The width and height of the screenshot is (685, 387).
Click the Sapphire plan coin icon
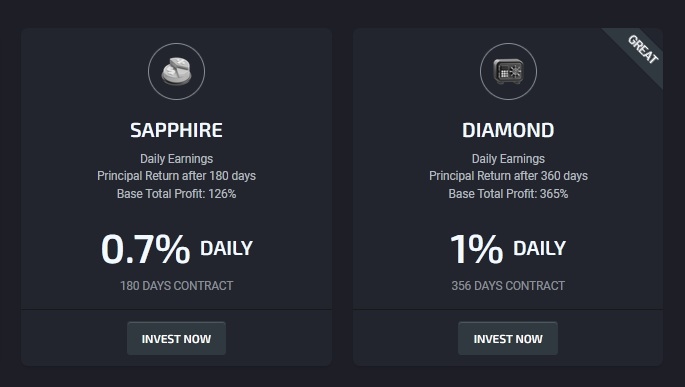pos(176,71)
